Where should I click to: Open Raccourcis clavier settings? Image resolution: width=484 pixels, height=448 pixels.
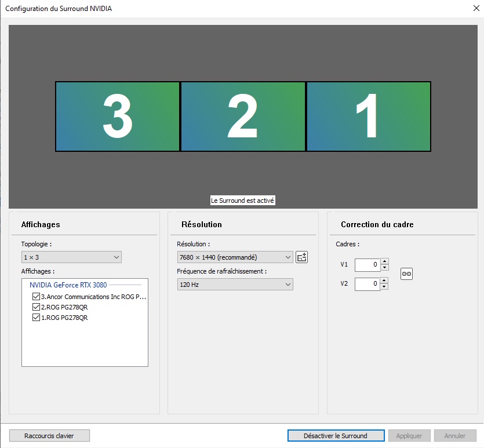(49, 436)
